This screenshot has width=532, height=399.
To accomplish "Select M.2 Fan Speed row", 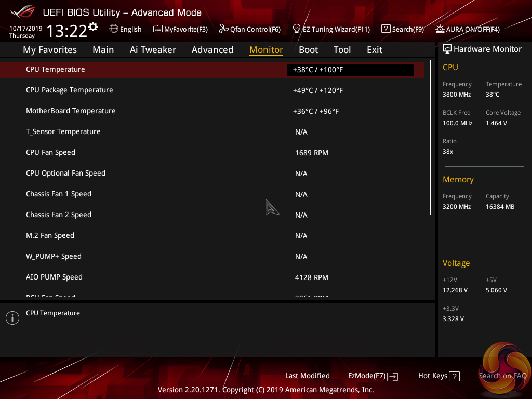I will [212, 235].
